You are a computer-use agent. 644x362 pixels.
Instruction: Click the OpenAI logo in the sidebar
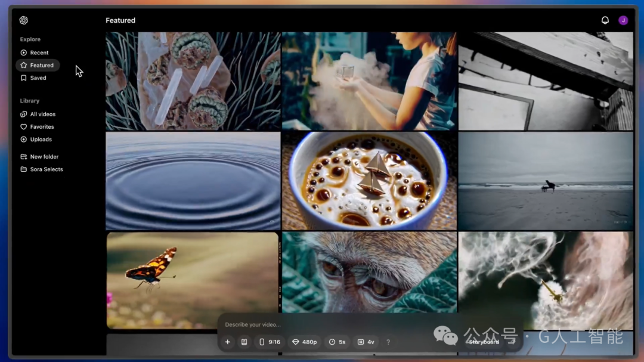24,20
